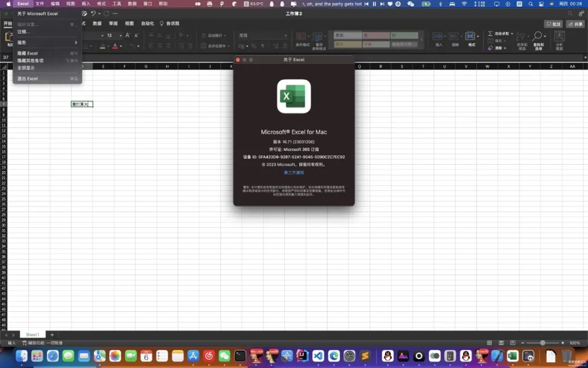This screenshot has height=368, width=588.
Task: Select the active cell D7 with text
Action: pyautogui.click(x=82, y=104)
